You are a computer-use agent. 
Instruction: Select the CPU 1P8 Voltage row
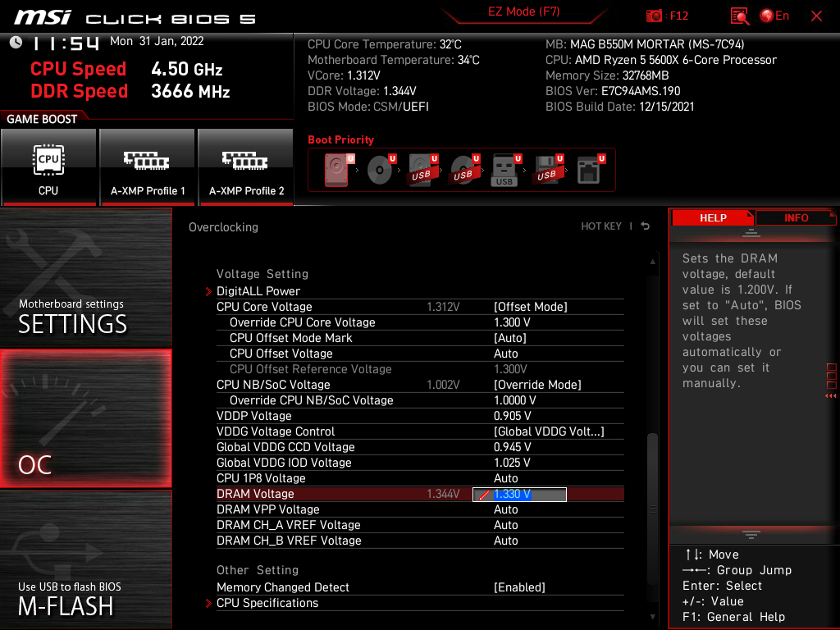click(x=420, y=478)
